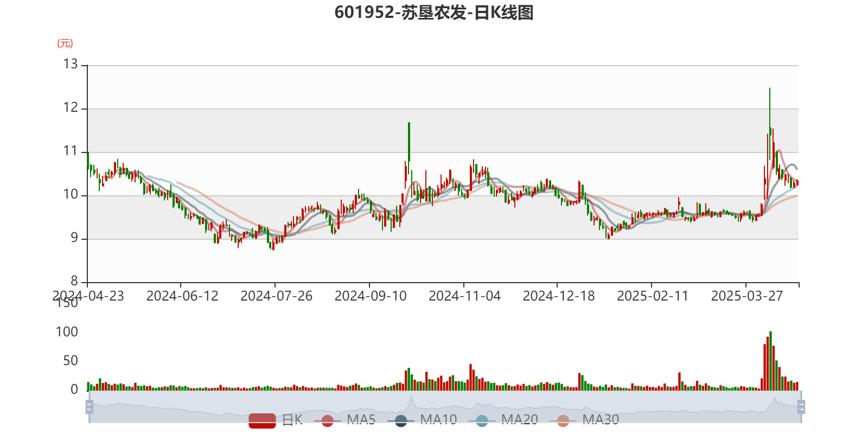Click the price axis label 12
Screen dimensions: 868x434
(x=71, y=107)
